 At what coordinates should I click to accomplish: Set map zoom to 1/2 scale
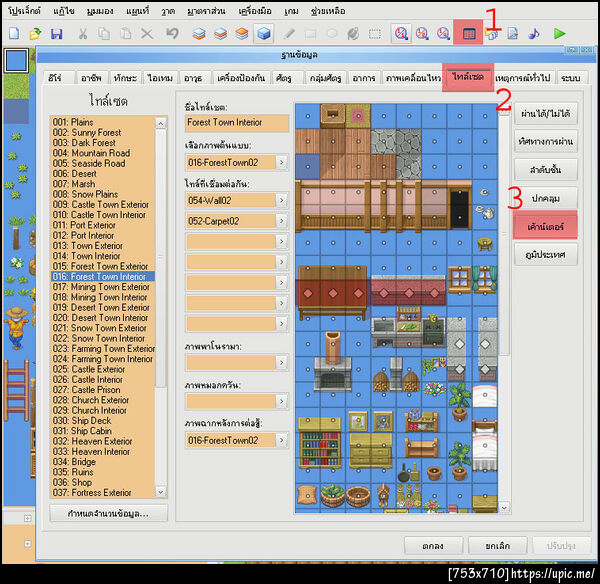point(422,34)
